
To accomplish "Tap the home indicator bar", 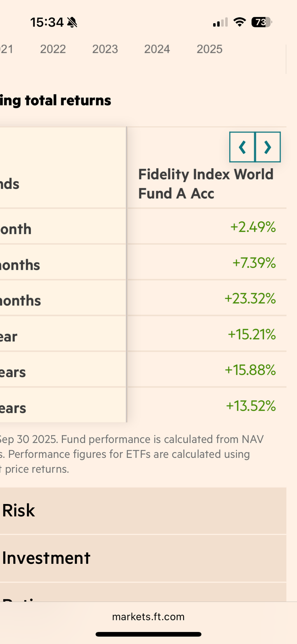I will pos(148,634).
